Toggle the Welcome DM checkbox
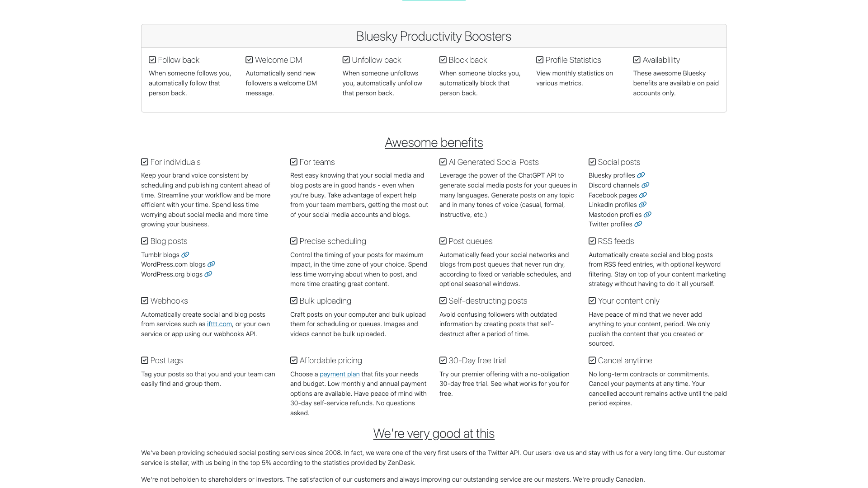This screenshot has width=868, height=488. tap(249, 60)
